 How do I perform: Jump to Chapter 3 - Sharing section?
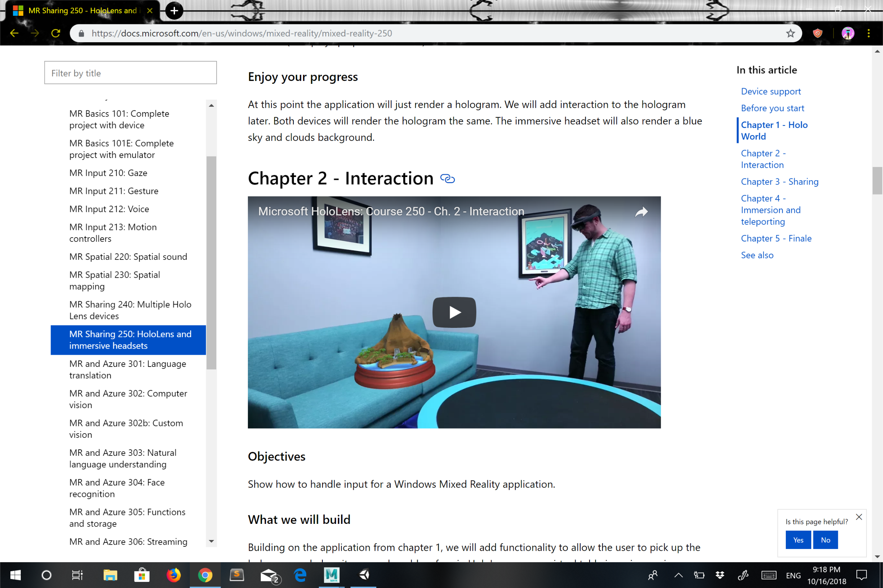click(x=779, y=182)
